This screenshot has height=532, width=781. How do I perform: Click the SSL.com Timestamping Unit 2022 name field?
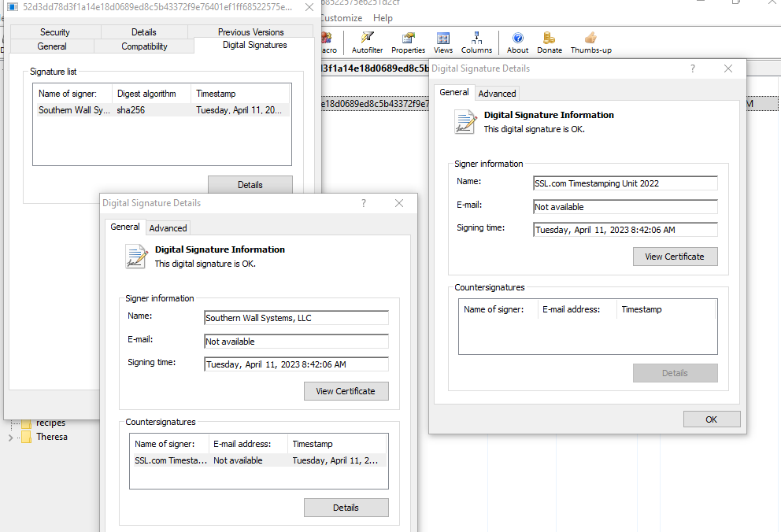[626, 183]
